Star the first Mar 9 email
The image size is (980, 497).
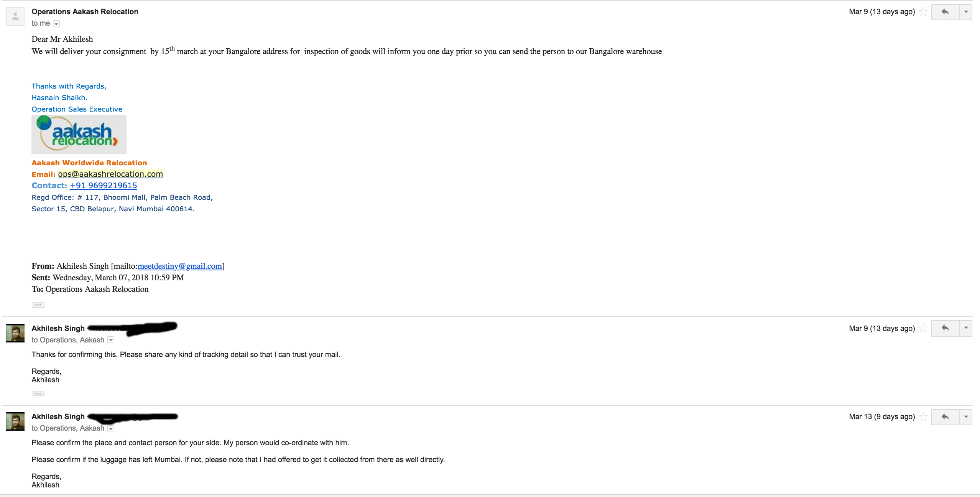tap(923, 12)
